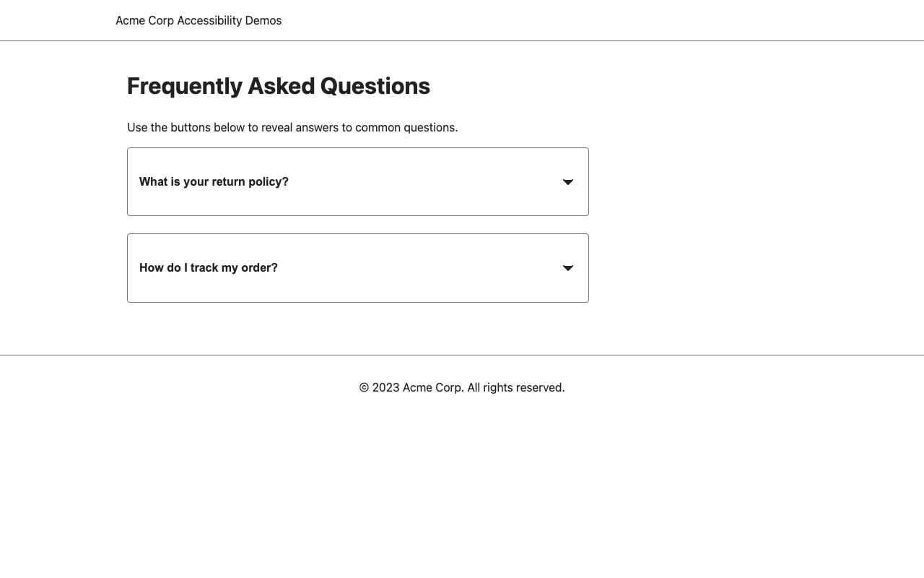Reveal the order tracking answer via its chevron

click(x=568, y=268)
